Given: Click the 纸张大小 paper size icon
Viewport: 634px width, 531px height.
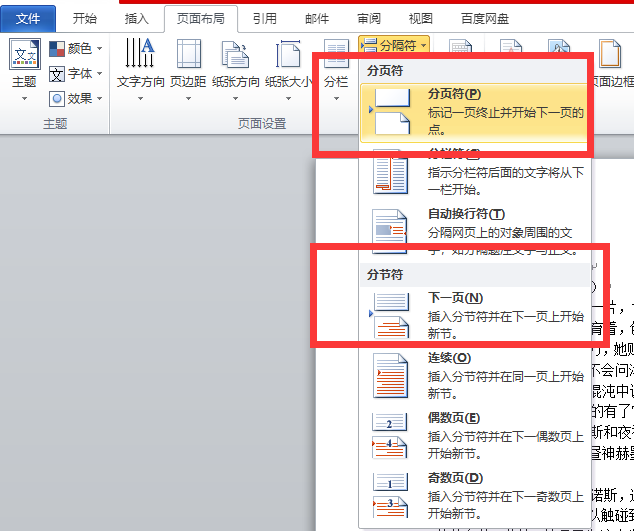Looking at the screenshot, I should (288, 53).
